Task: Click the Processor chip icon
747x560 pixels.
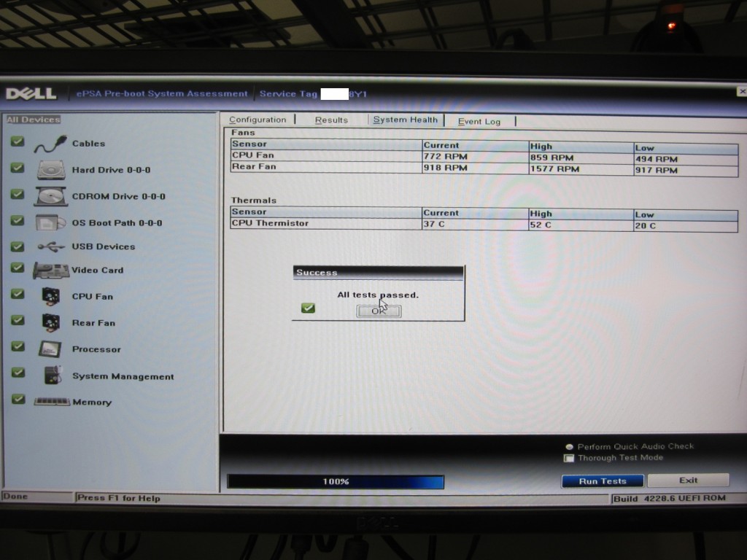Action: pos(50,349)
